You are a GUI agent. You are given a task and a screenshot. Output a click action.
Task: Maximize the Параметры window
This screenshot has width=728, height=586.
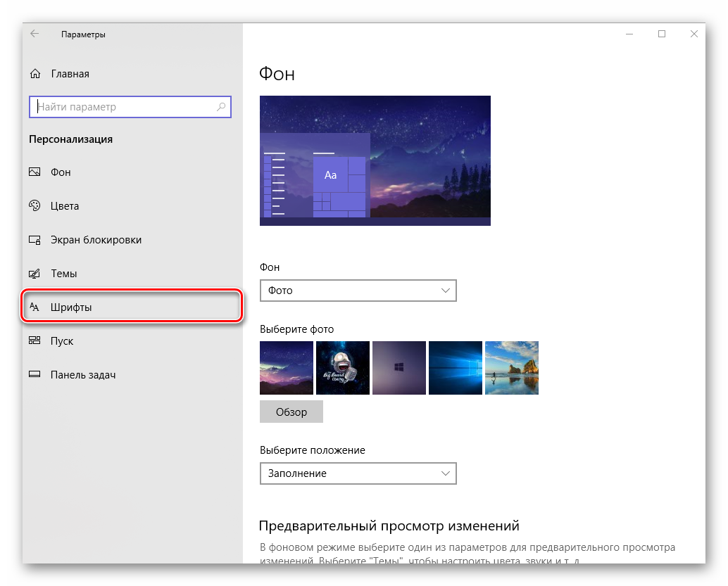point(662,34)
